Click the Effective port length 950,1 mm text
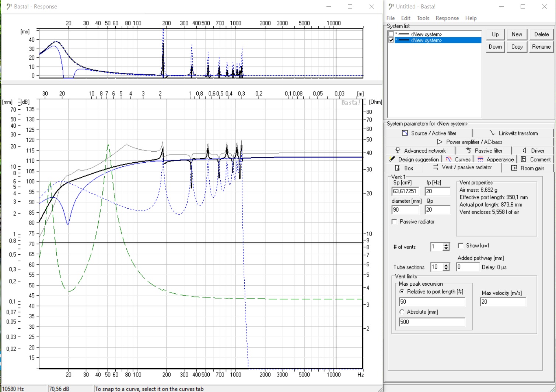 pyautogui.click(x=493, y=197)
